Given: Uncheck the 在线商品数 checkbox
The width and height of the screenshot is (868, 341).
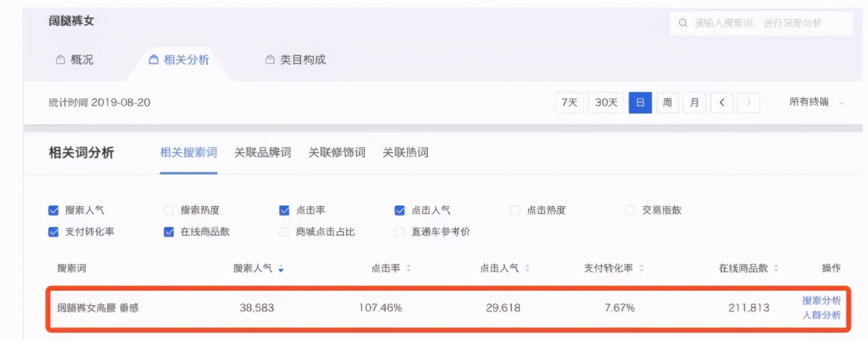Looking at the screenshot, I should (169, 232).
